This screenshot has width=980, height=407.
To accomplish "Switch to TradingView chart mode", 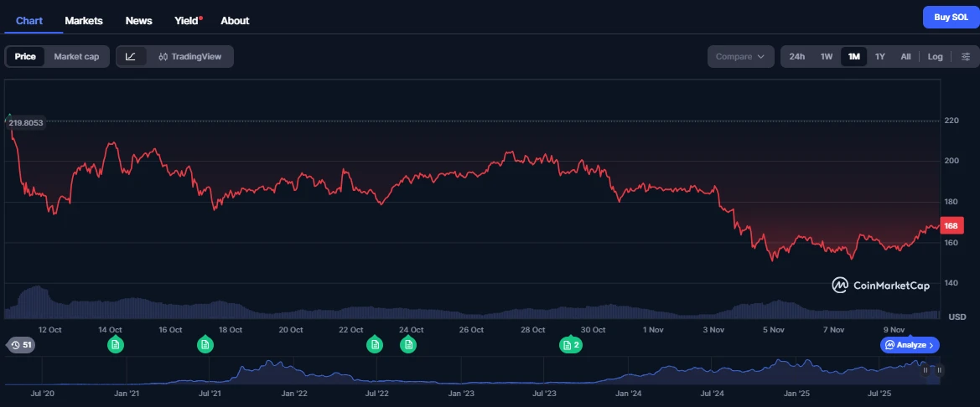I will coord(189,56).
